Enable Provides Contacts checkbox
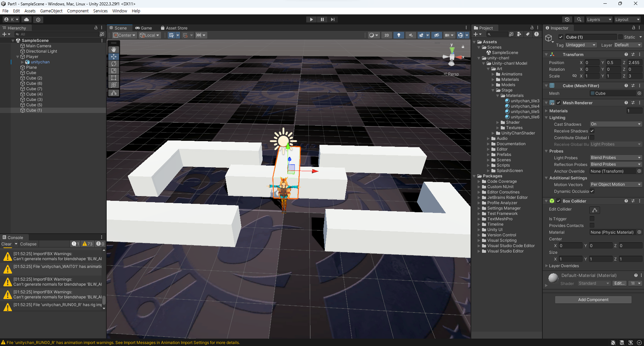Screen dimensions: 644x346 (x=592, y=225)
